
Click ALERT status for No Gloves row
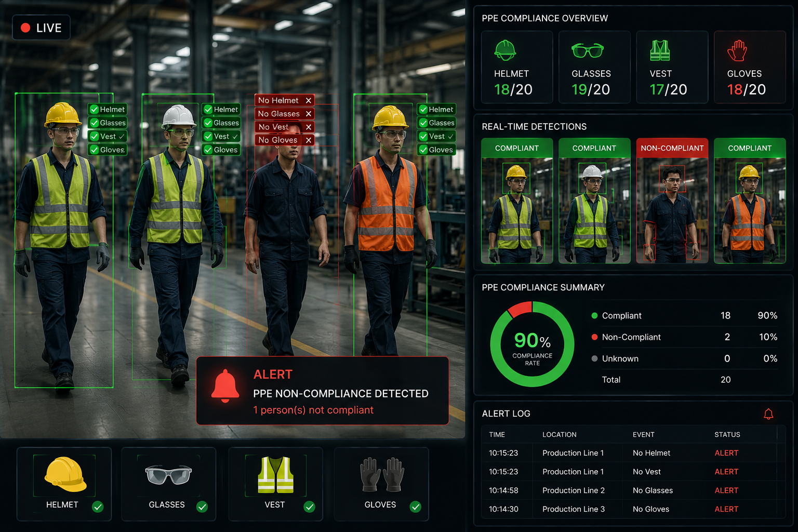(x=726, y=509)
